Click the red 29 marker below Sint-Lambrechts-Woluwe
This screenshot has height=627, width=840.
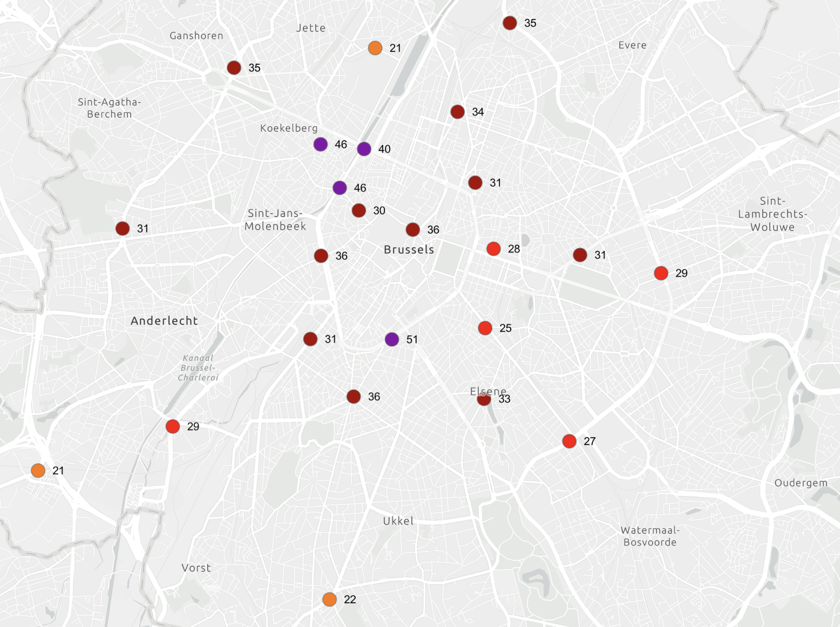[x=661, y=274]
